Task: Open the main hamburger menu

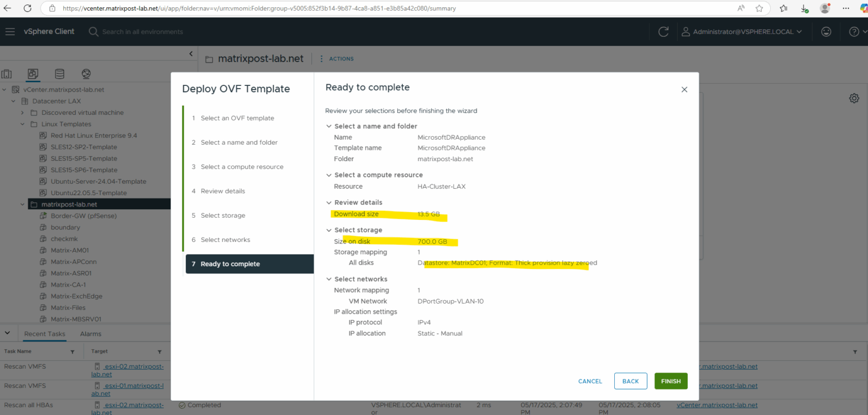Action: coord(10,31)
